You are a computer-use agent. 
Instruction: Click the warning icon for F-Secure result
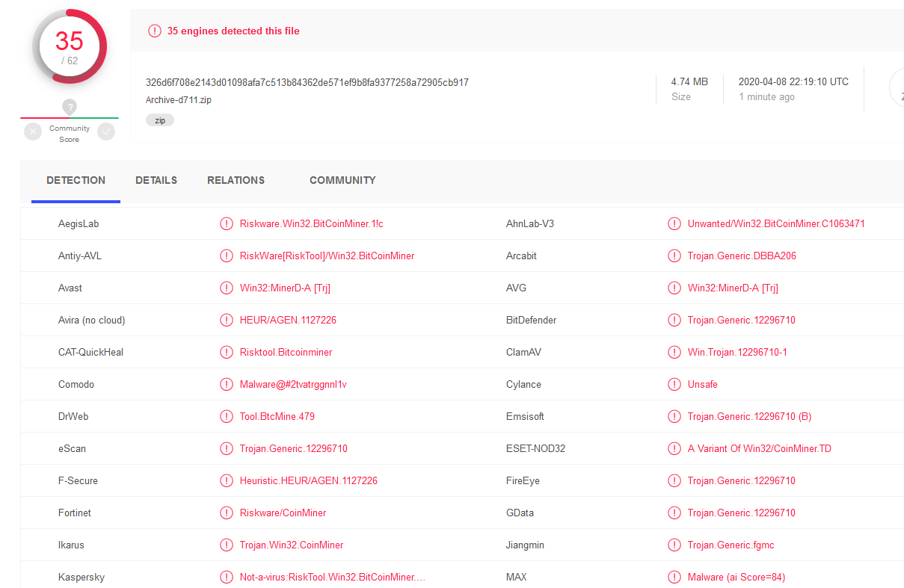tap(227, 480)
